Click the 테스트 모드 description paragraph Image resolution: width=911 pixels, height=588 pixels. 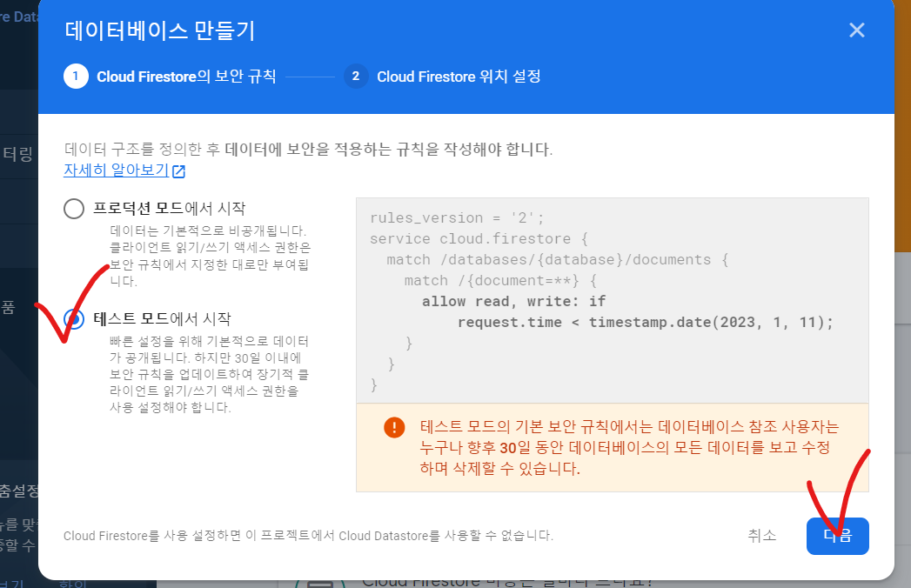point(210,374)
